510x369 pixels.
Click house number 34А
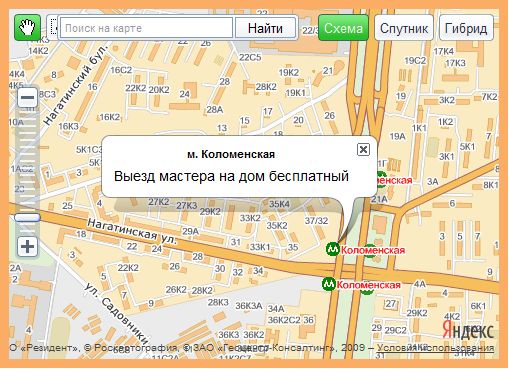pos(276,309)
